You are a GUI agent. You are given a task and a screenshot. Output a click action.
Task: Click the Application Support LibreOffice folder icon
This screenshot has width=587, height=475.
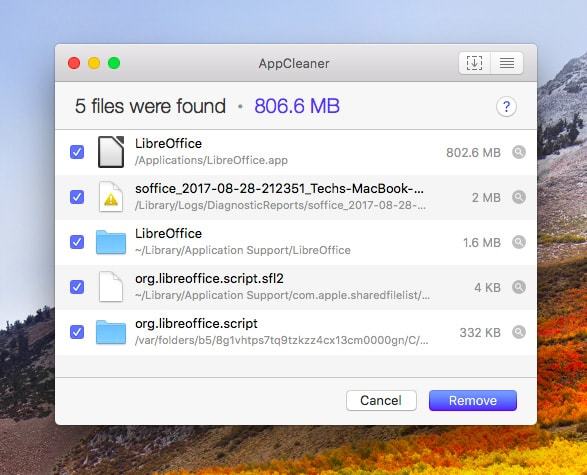click(x=111, y=242)
